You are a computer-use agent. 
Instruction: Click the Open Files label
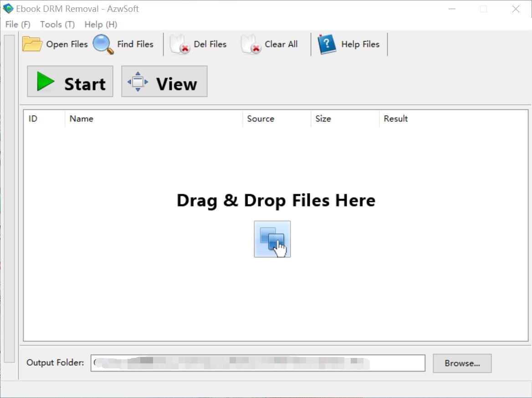pos(67,45)
